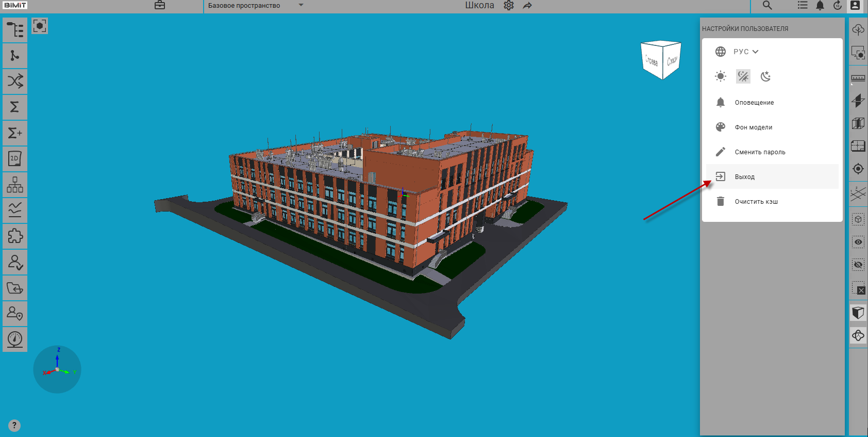Select the auto theme option
Image resolution: width=868 pixels, height=437 pixels.
(x=743, y=76)
